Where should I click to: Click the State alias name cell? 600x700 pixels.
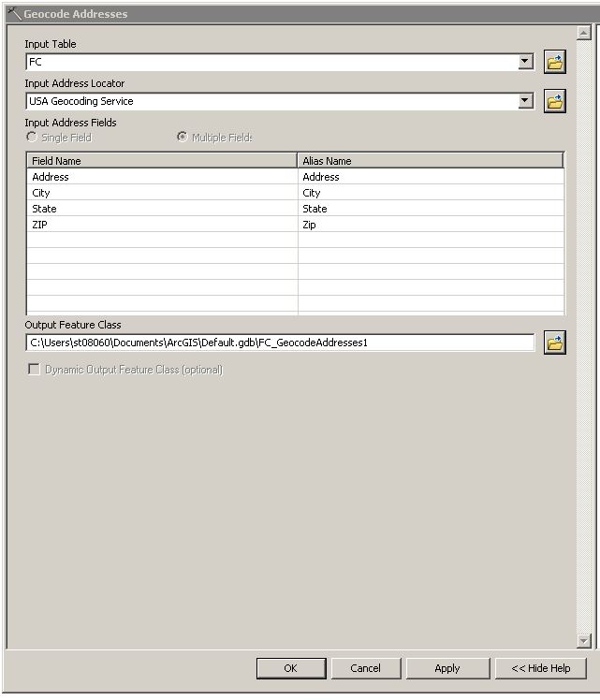[x=431, y=209]
